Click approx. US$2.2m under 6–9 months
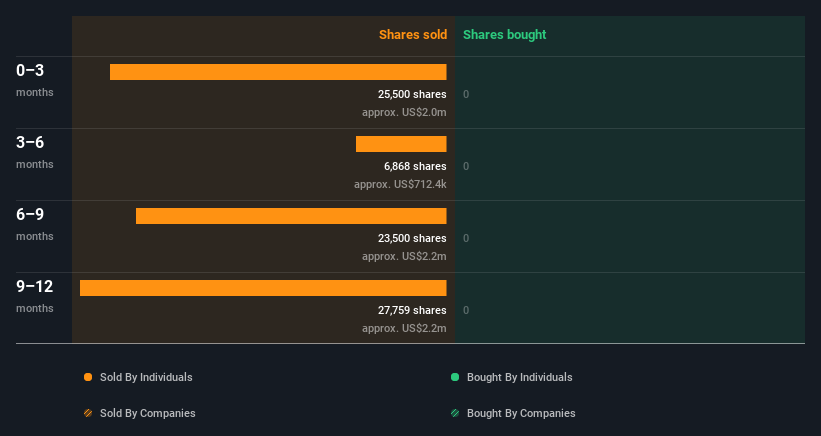 [404, 256]
